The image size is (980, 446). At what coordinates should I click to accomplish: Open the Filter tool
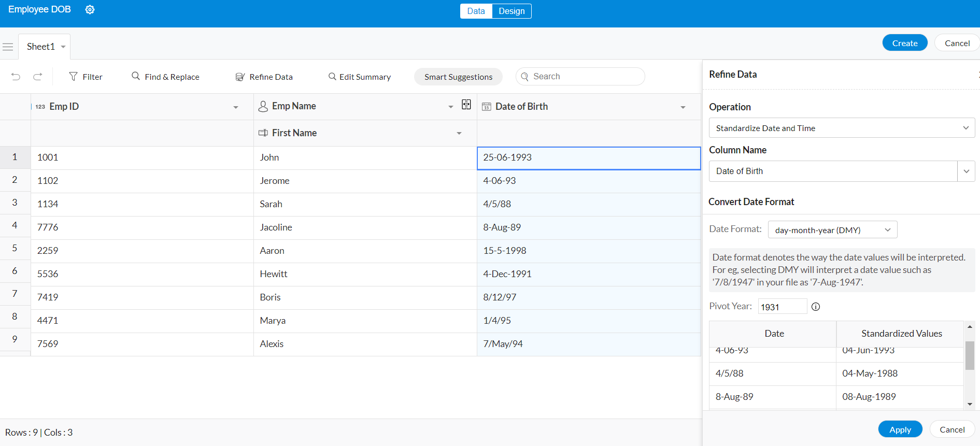click(86, 77)
